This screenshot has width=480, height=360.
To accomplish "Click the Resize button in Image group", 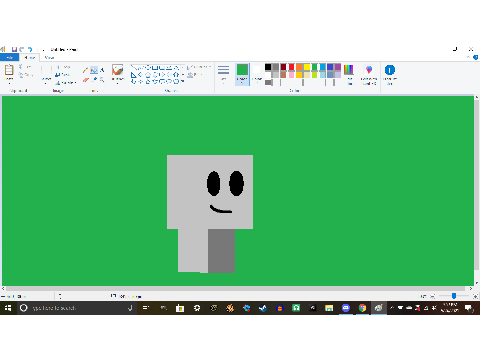I will coord(63,75).
